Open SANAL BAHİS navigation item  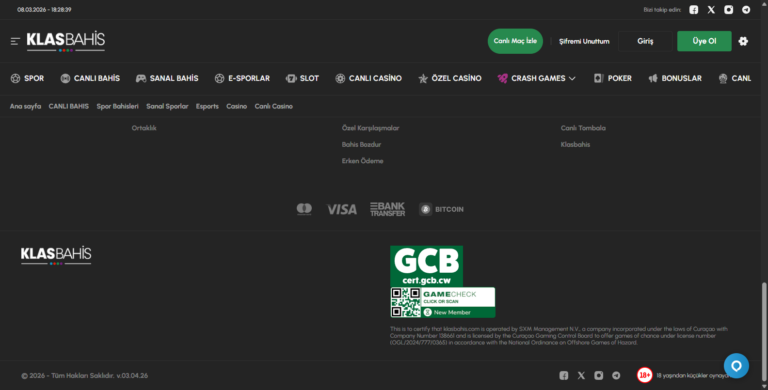coord(167,78)
